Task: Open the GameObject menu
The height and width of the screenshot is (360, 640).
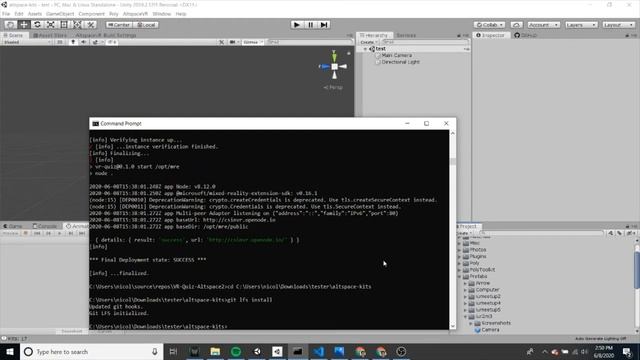Action: tap(60, 14)
